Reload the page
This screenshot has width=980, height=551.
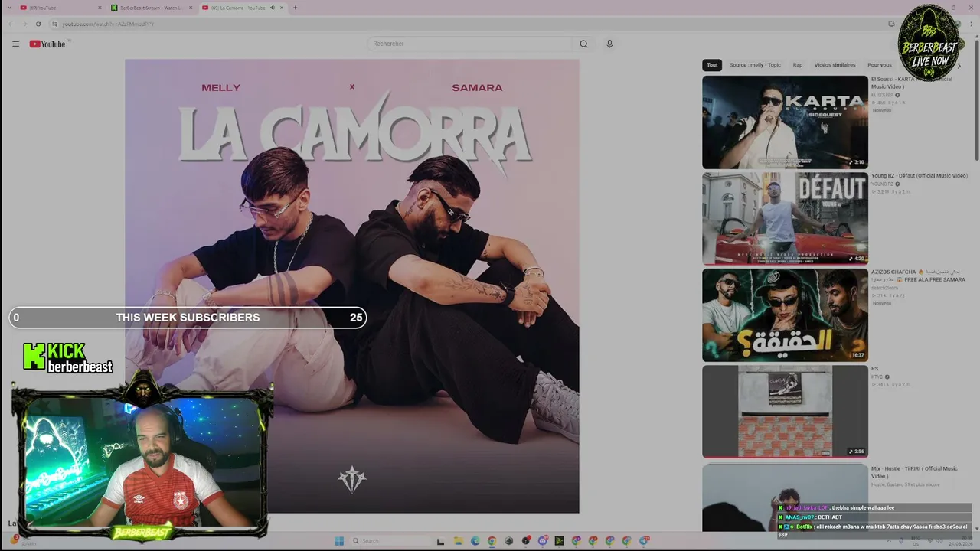pyautogui.click(x=38, y=24)
